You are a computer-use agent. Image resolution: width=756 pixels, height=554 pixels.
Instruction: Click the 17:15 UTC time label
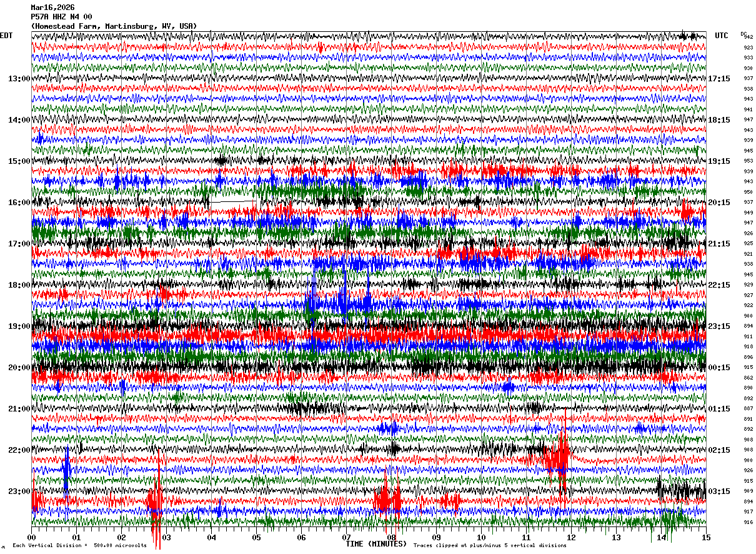(720, 79)
